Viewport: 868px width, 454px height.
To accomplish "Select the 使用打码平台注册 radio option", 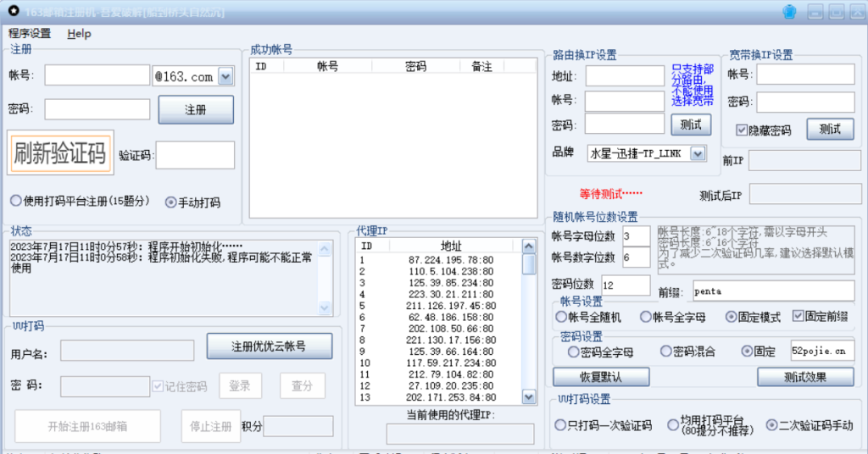I will click(16, 202).
